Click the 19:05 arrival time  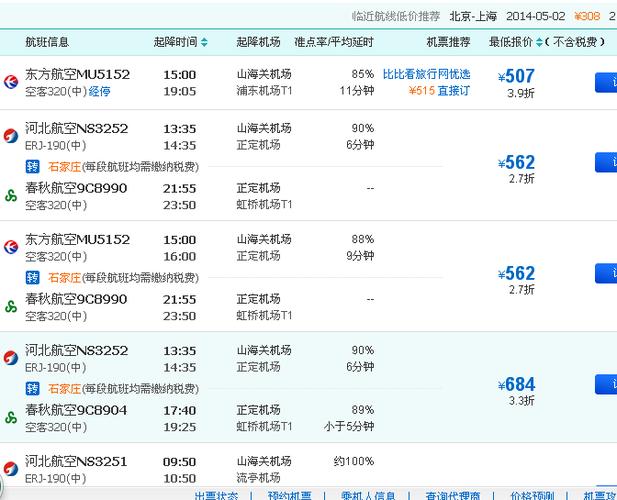tap(179, 91)
